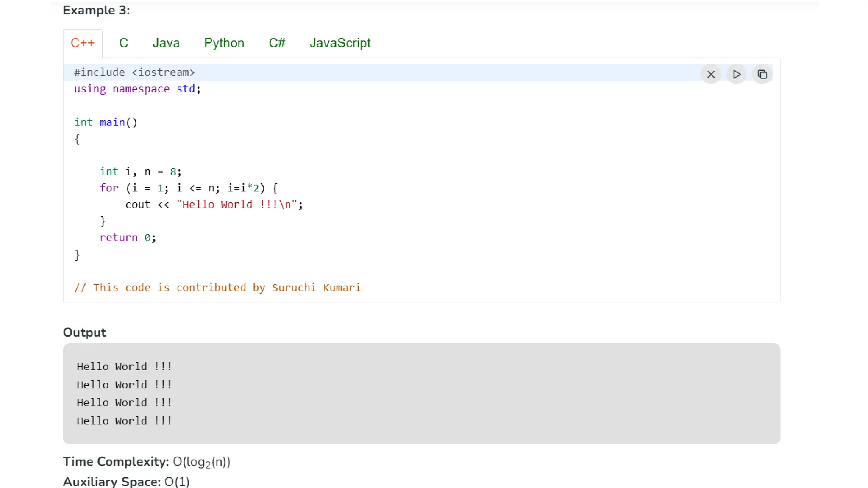
Task: Copy the code using the copy icon
Action: coord(762,75)
